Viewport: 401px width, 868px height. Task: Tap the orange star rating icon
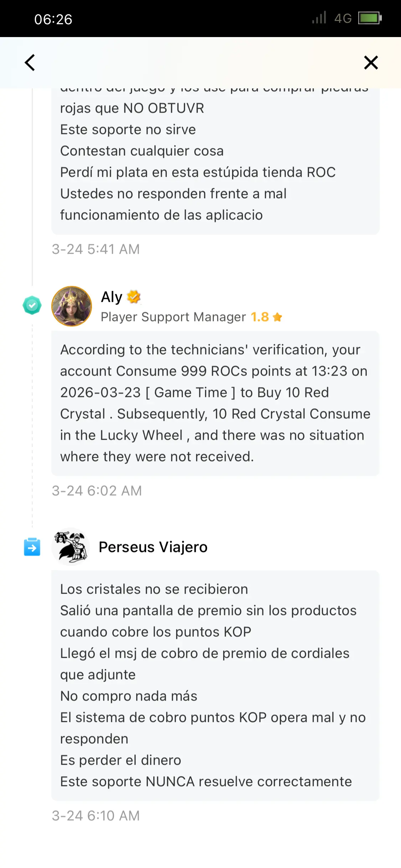click(x=277, y=316)
